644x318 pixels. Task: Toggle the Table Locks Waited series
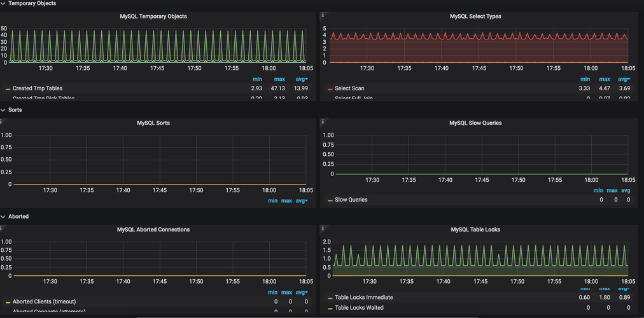359,307
